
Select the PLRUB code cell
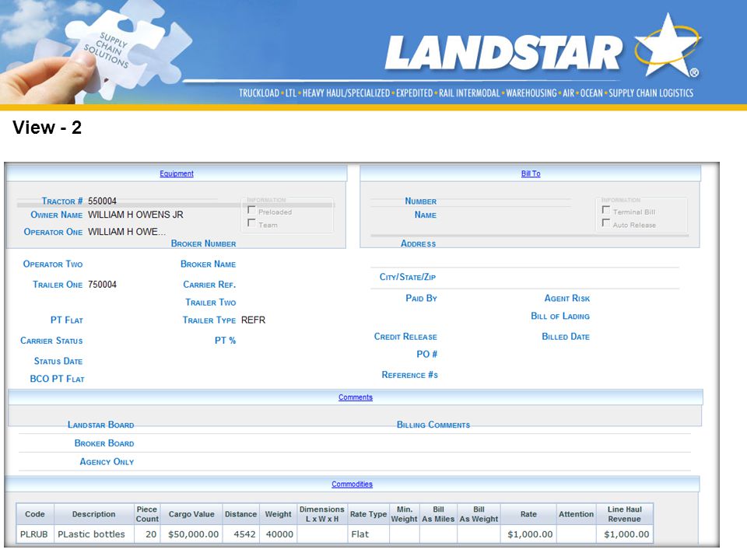point(35,534)
